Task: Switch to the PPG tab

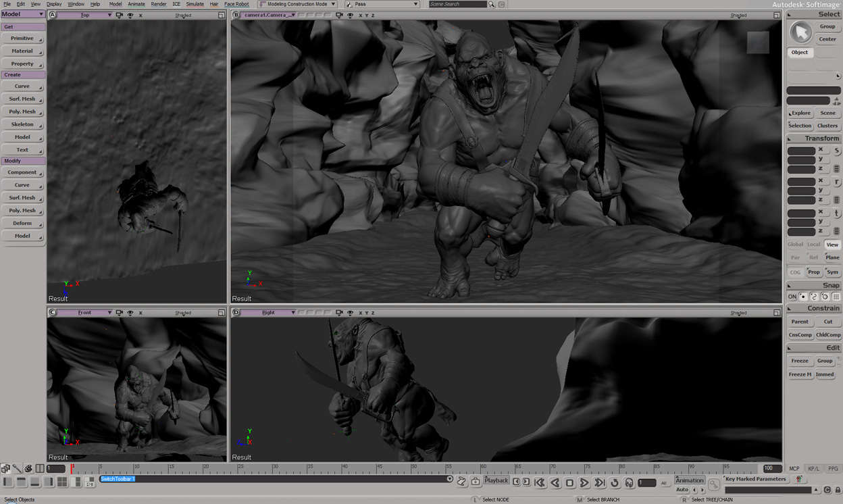Action: tap(833, 468)
